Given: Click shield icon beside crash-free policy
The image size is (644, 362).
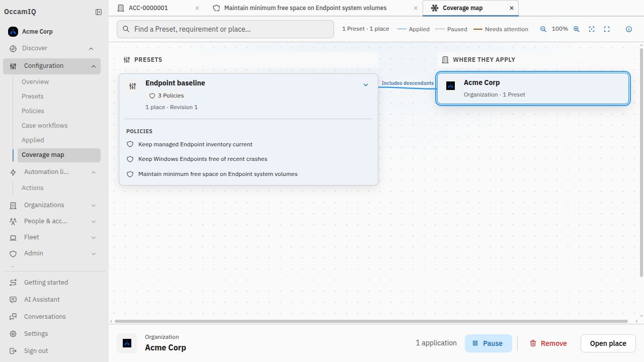Looking at the screenshot, I should tap(130, 159).
